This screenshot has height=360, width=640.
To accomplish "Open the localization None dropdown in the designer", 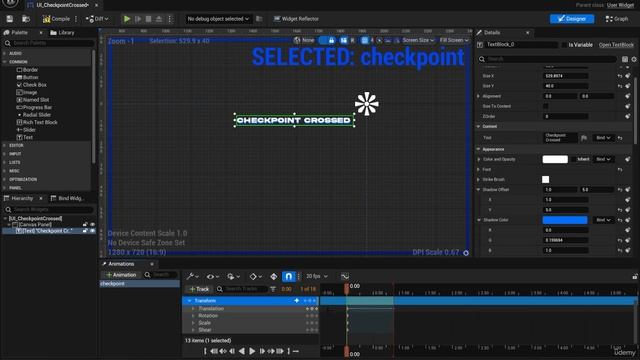I will [x=304, y=40].
